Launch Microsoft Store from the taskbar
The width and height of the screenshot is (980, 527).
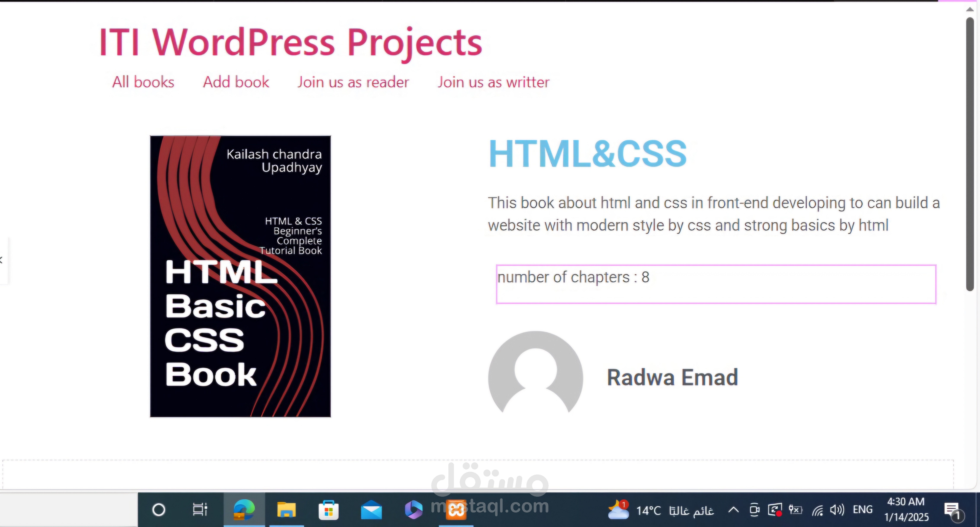coord(329,510)
